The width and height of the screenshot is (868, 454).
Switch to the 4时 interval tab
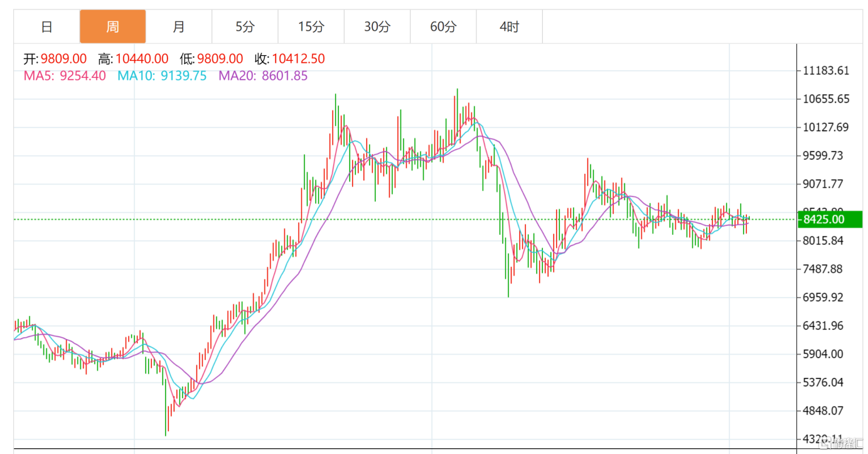pyautogui.click(x=510, y=27)
